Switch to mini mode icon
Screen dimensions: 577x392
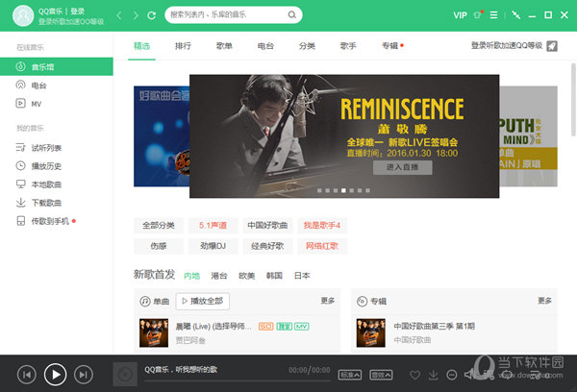point(515,15)
